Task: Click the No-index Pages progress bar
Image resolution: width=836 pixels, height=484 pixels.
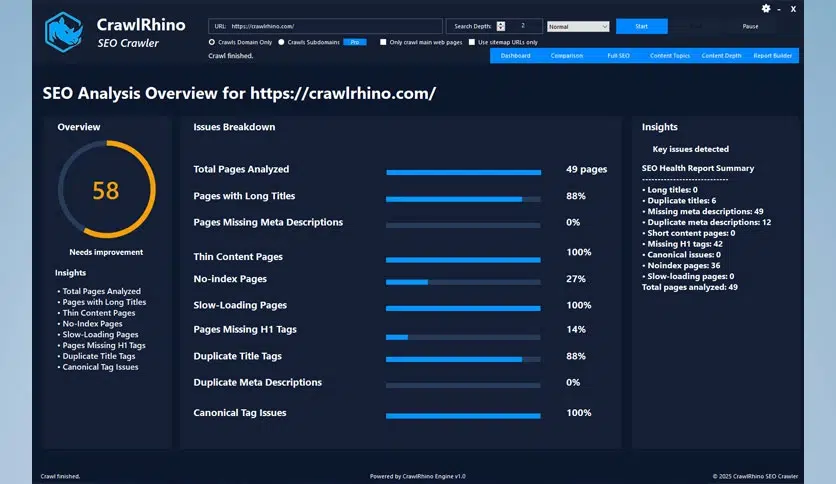Action: (463, 282)
